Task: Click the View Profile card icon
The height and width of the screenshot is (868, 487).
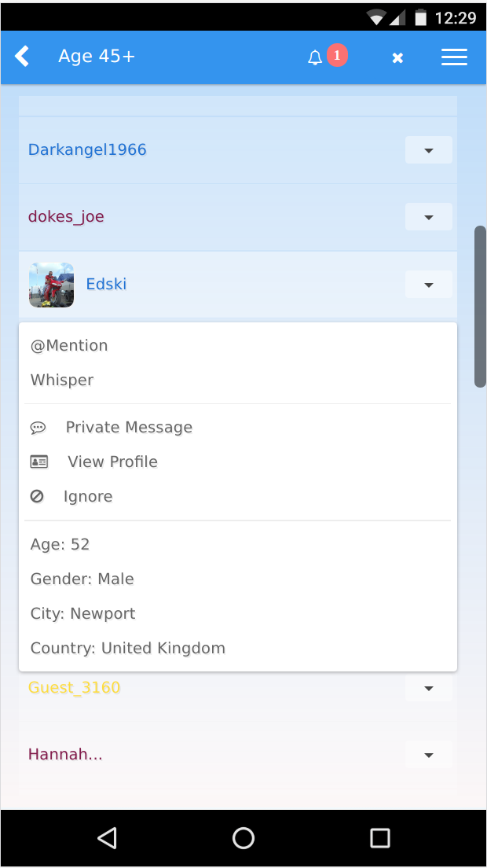Action: coord(39,462)
